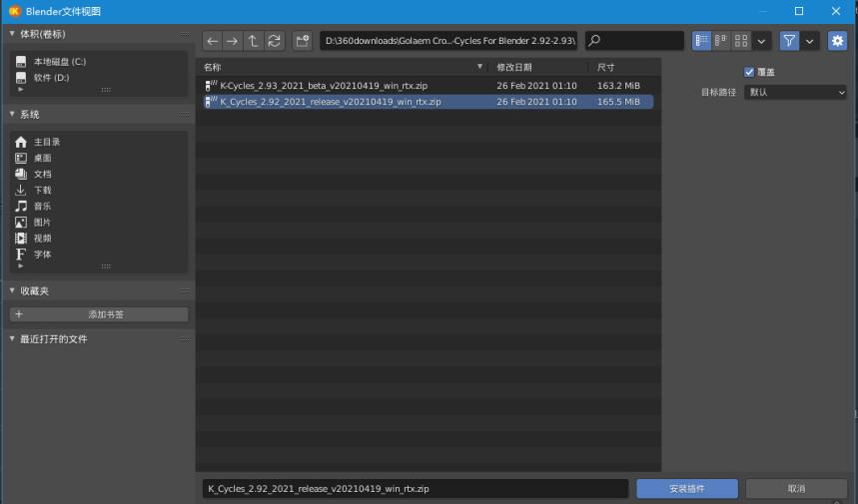Close the Blender file view window
This screenshot has width=858, height=504.
(836, 11)
